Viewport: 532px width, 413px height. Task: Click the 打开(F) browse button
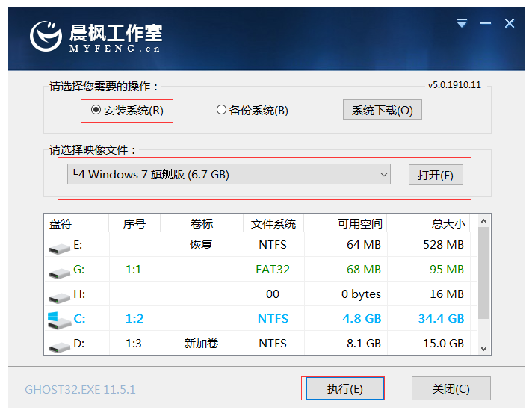(x=436, y=176)
